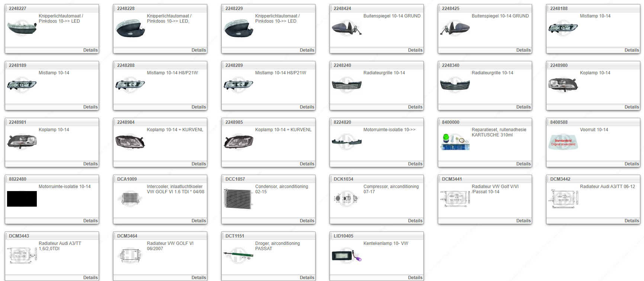This screenshot has width=644, height=281.
Task: Click the Reparatieset ruitenadhesie product image
Action: (455, 142)
